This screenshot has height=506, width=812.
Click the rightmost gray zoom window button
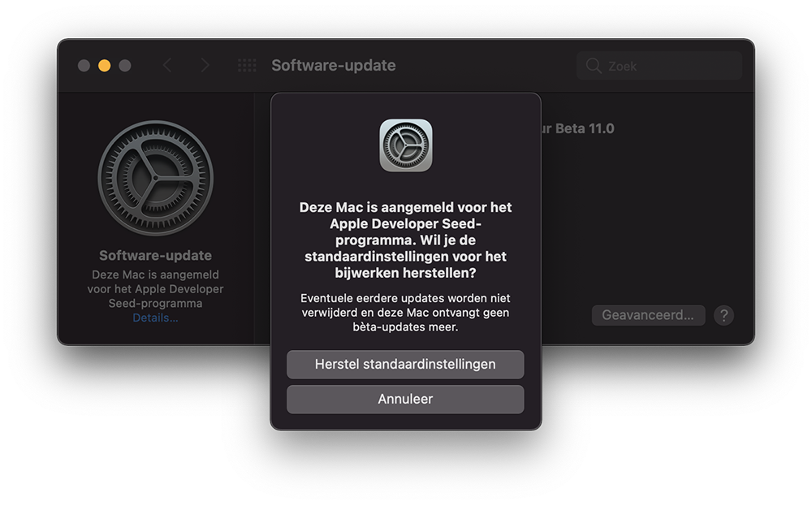[x=125, y=65]
